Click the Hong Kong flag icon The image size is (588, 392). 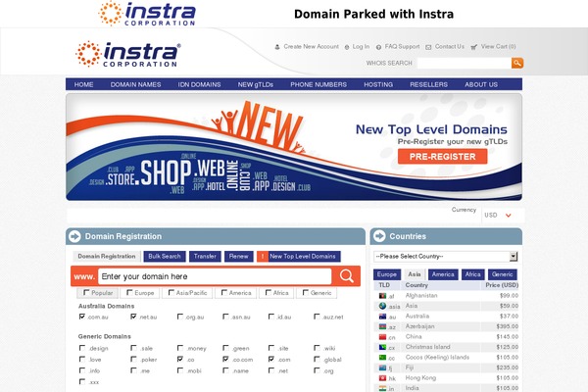tap(382, 378)
